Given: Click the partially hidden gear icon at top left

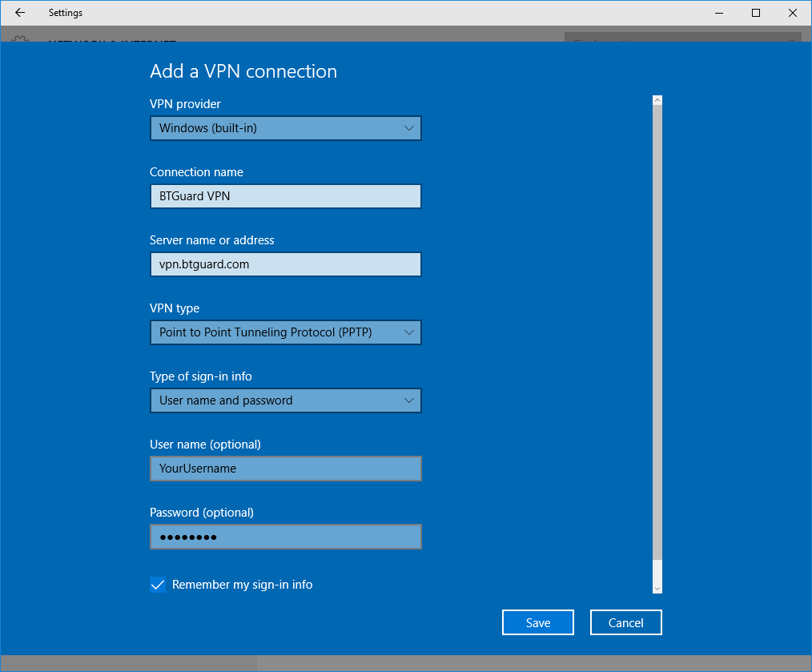Looking at the screenshot, I should 20,38.
